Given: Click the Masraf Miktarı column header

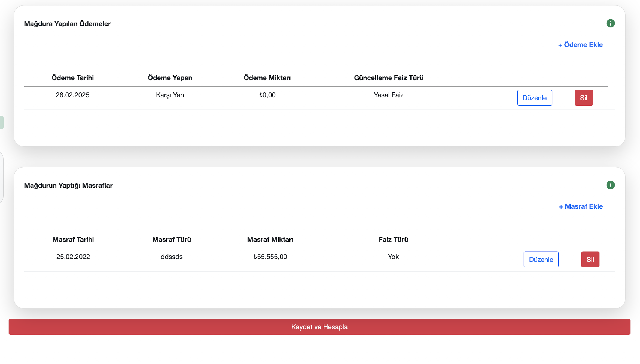Looking at the screenshot, I should (x=270, y=239).
